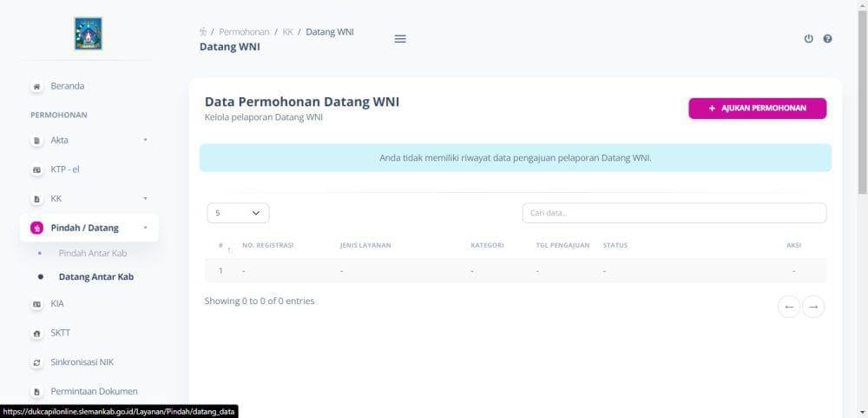Click the power logout icon
Screen dimensions: 868x418
point(809,39)
